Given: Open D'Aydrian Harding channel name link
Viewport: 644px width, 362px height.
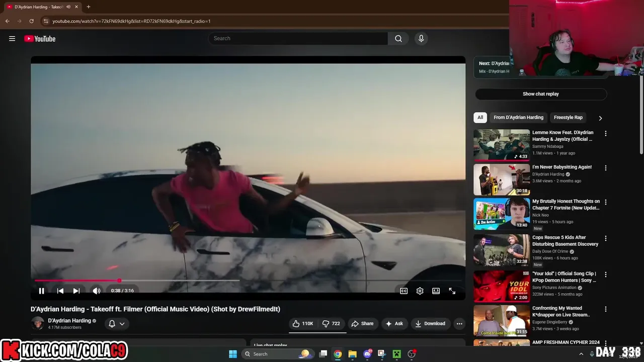Looking at the screenshot, I should coord(69,321).
